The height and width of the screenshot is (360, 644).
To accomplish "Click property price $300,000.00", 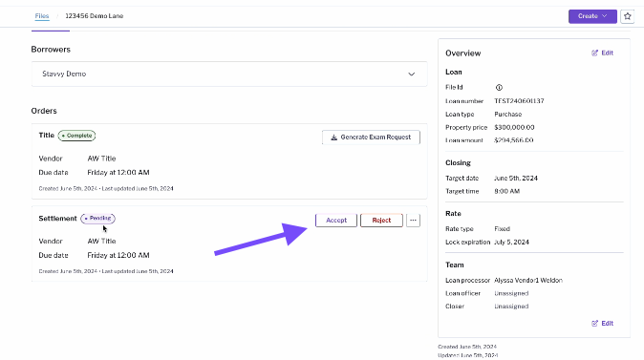I will point(514,127).
